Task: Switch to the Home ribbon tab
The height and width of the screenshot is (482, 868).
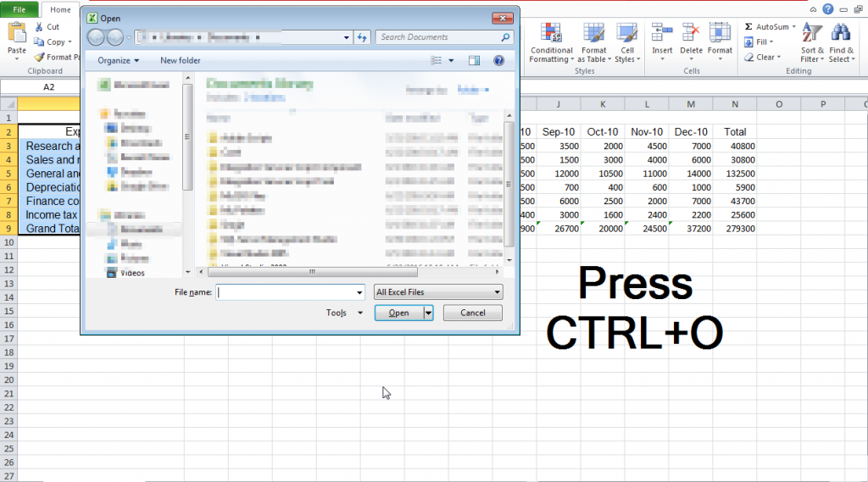Action: coord(60,9)
